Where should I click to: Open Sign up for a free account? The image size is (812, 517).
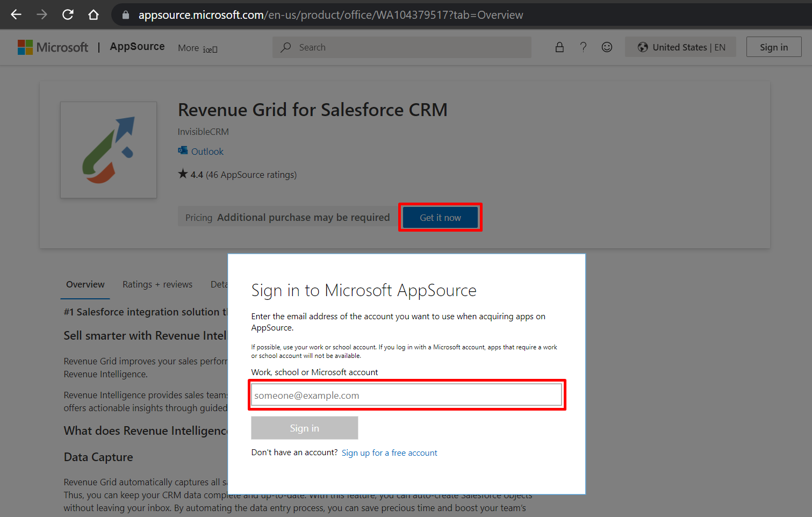pyautogui.click(x=390, y=453)
